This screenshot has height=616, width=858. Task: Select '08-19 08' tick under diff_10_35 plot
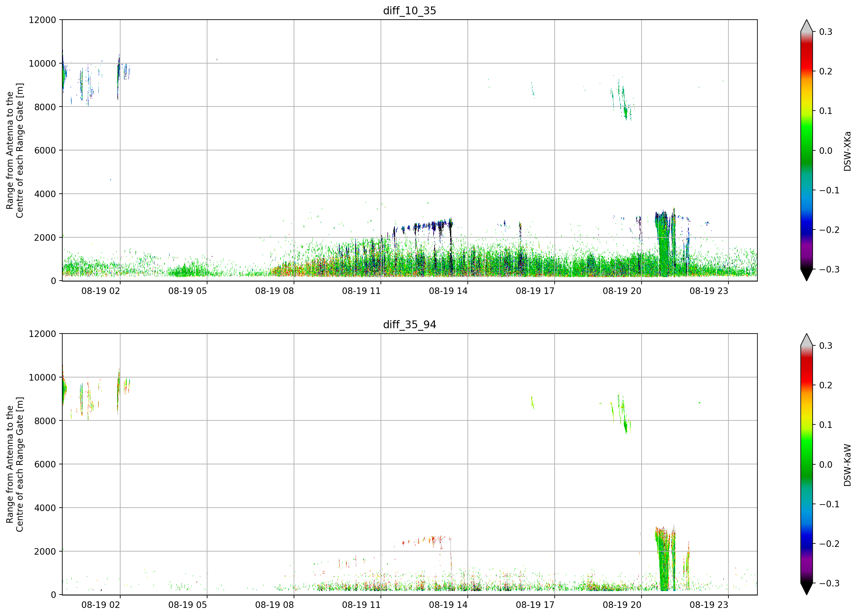point(274,291)
